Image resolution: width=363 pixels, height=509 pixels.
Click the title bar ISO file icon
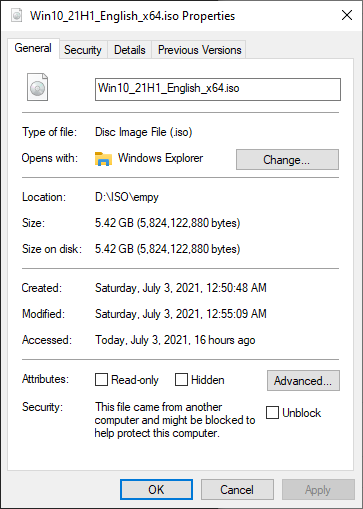(17, 15)
